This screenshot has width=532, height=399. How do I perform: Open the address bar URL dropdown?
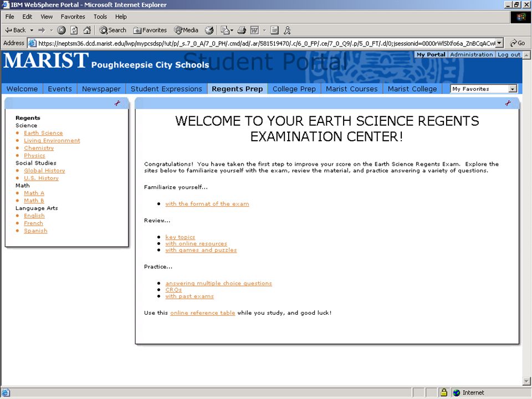[499, 43]
